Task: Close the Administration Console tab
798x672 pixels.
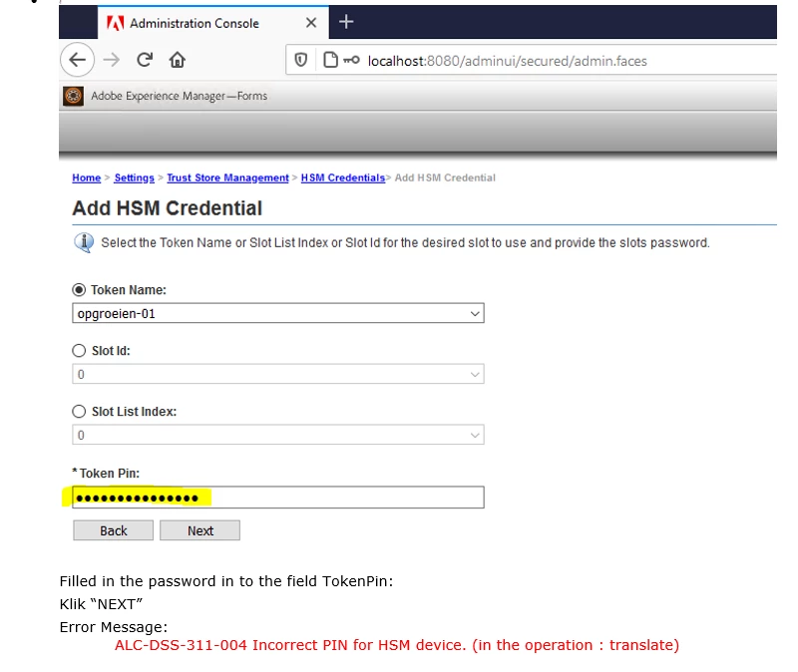Action: [311, 23]
